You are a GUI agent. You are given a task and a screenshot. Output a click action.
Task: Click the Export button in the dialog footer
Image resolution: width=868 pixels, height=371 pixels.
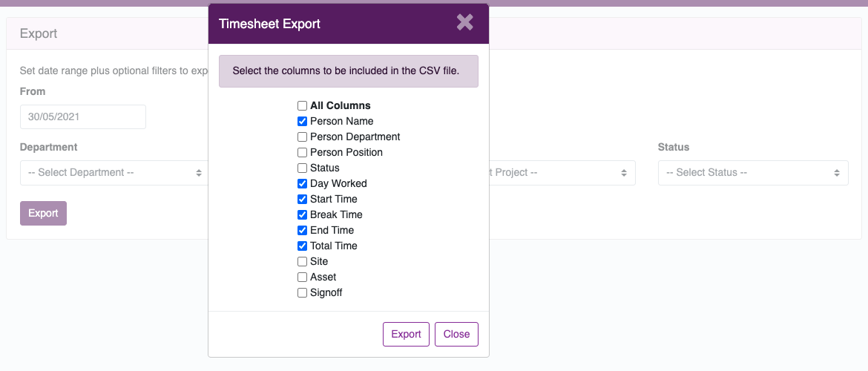[x=406, y=334]
